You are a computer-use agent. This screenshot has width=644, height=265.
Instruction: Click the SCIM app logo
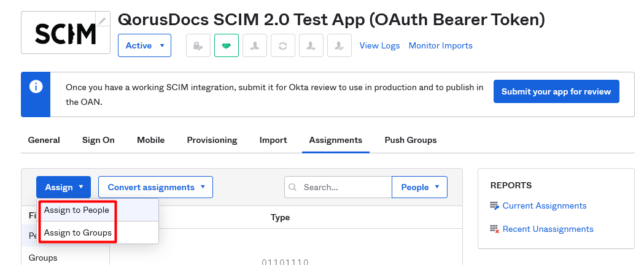pos(66,33)
